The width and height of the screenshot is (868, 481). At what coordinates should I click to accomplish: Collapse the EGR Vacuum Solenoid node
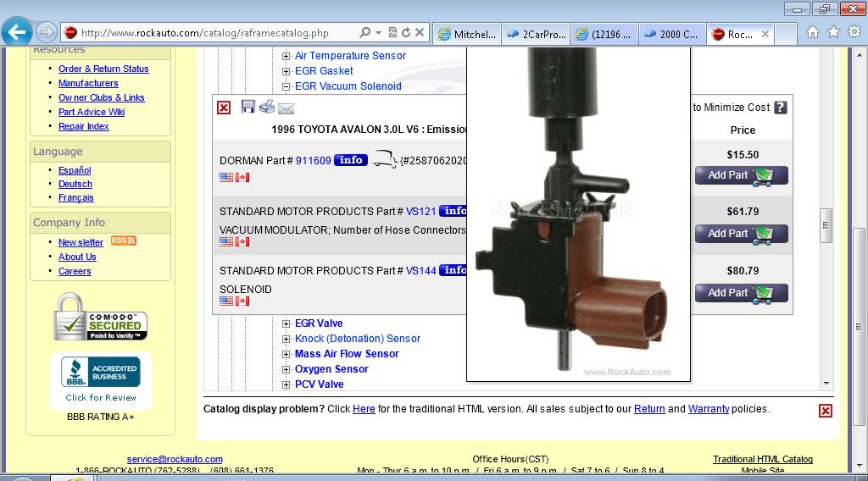(x=287, y=87)
